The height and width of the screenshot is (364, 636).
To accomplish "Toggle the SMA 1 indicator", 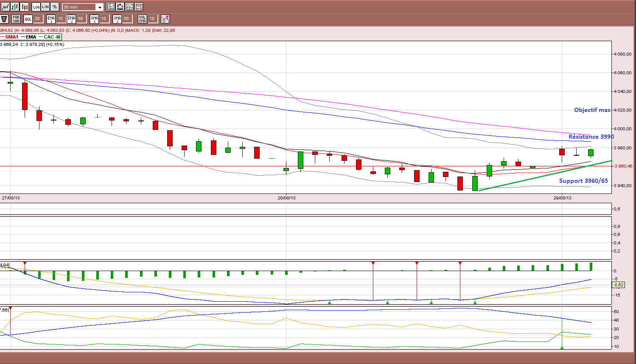I will coord(95,19).
